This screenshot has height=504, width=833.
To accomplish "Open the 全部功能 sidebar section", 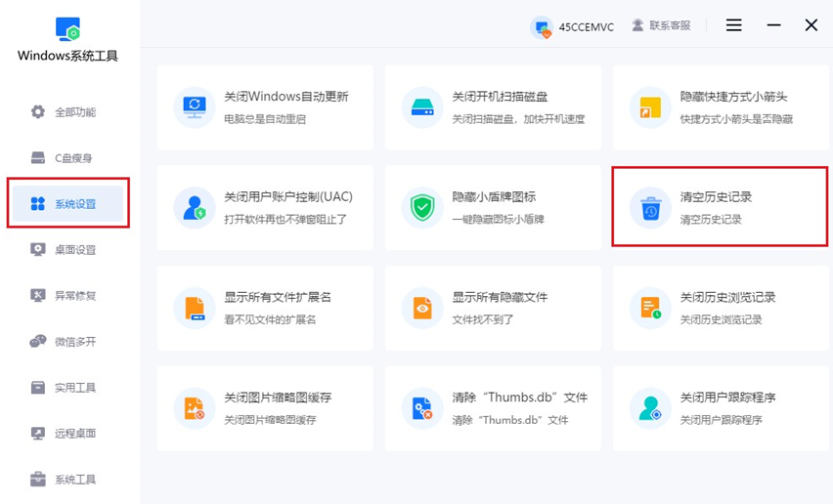I will 68,112.
